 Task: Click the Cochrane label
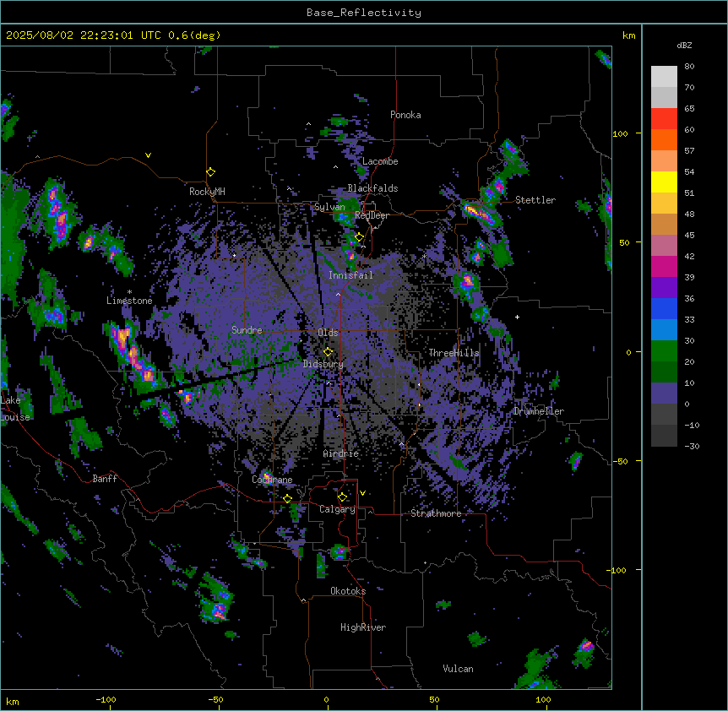[272, 480]
